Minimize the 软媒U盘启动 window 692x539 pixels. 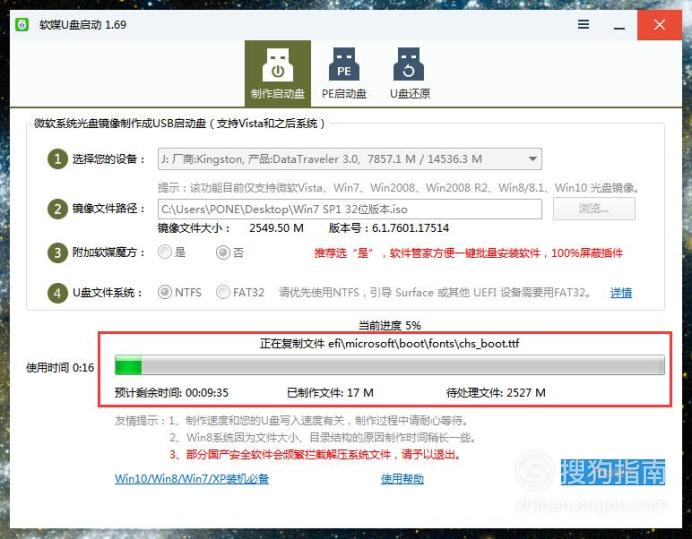pos(619,27)
